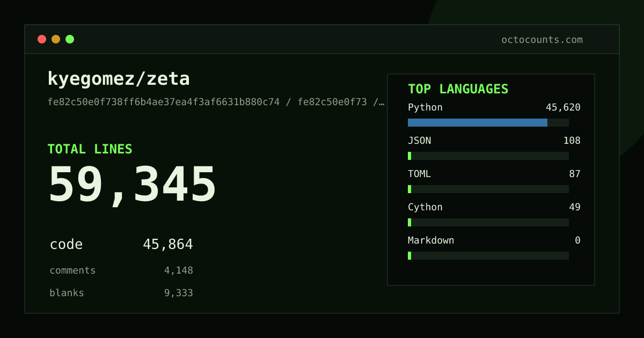
Task: Click the Markdown progress bar
Action: [x=488, y=255]
